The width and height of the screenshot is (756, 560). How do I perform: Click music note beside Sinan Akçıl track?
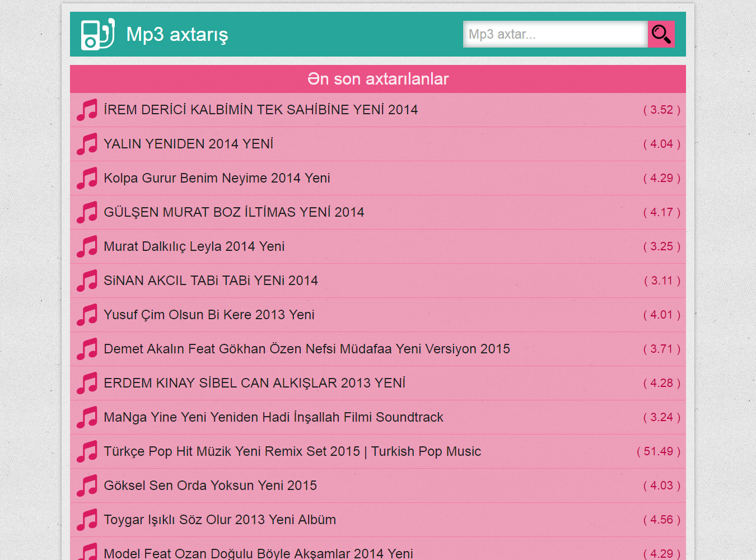point(87,281)
